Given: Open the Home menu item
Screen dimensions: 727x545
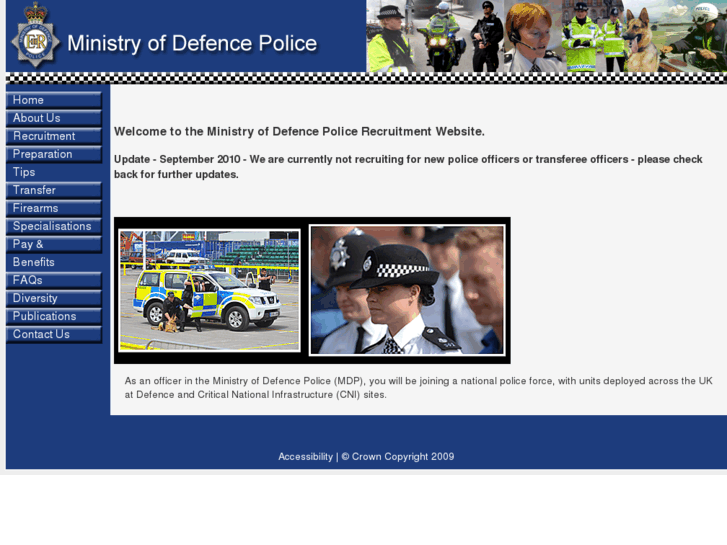Looking at the screenshot, I should coord(54,100).
